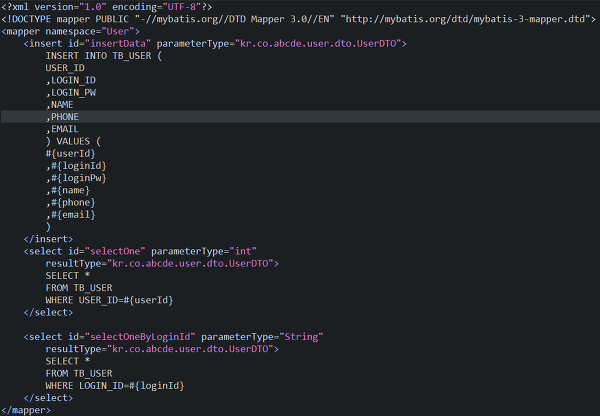Click "WHERE USER_ID=#{userId}" line
Screen dimensions: 600x416
(109, 300)
